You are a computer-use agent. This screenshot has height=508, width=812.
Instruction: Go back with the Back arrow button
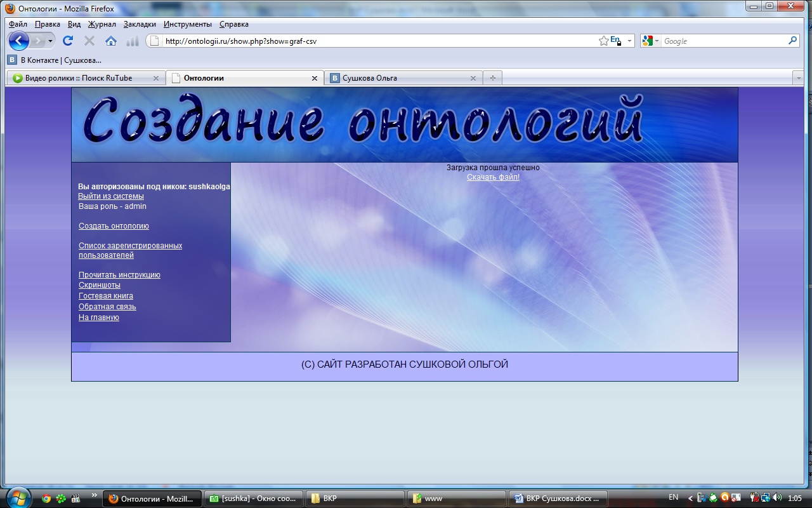pos(18,41)
